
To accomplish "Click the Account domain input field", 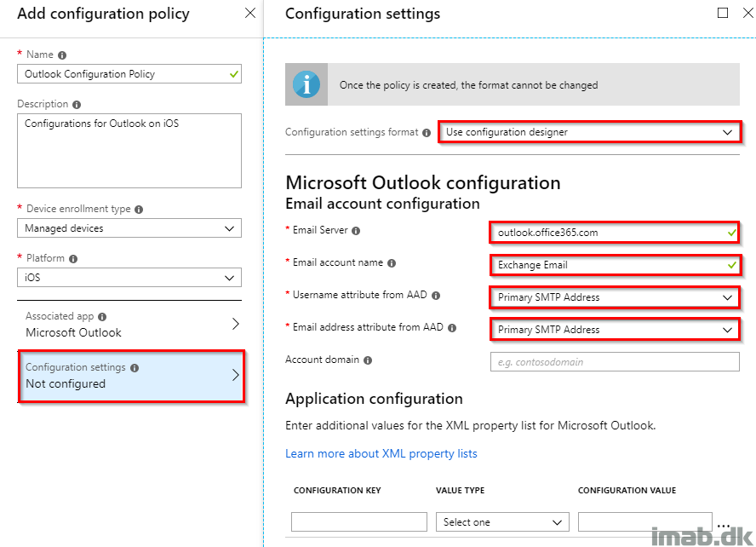I will click(615, 362).
